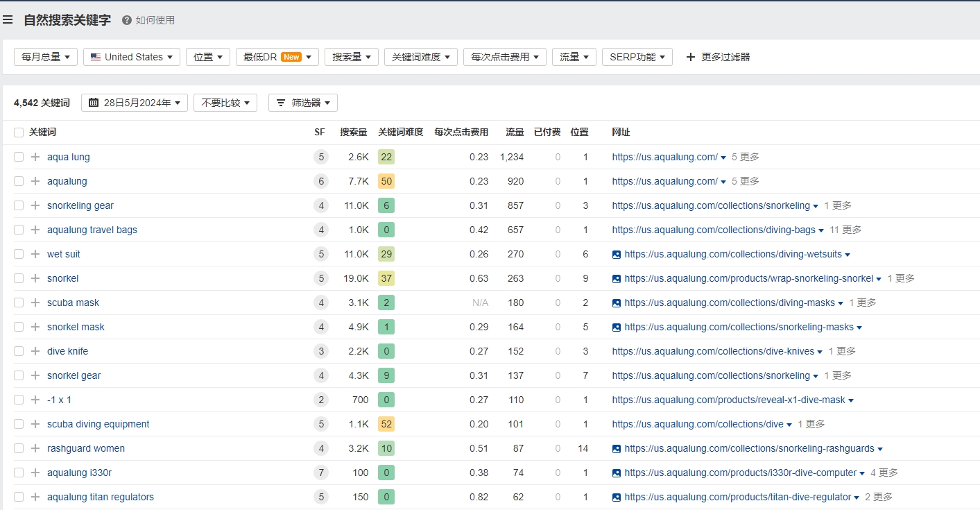Image resolution: width=980 pixels, height=510 pixels.
Task: Click '11 更多' next to diving-bags URL
Action: pos(845,230)
